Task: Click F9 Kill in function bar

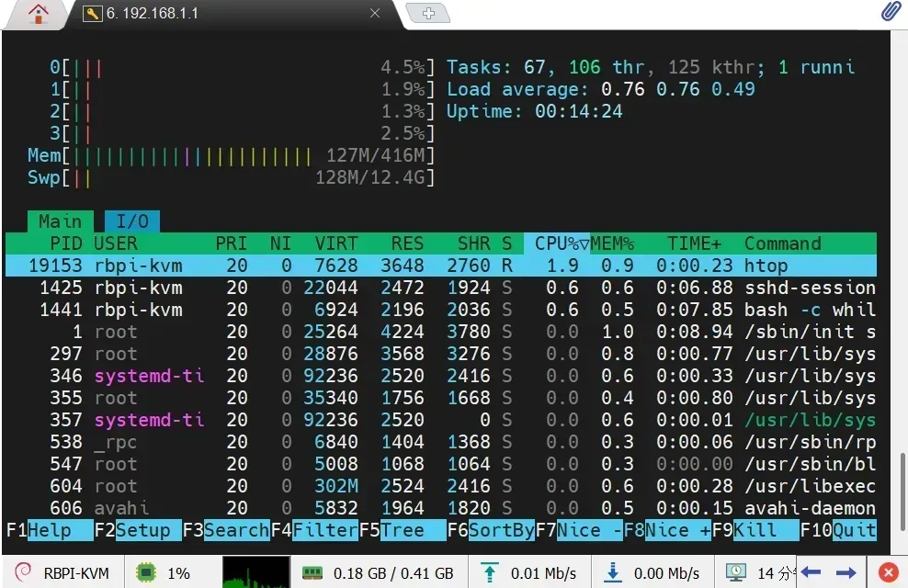Action: [x=755, y=529]
